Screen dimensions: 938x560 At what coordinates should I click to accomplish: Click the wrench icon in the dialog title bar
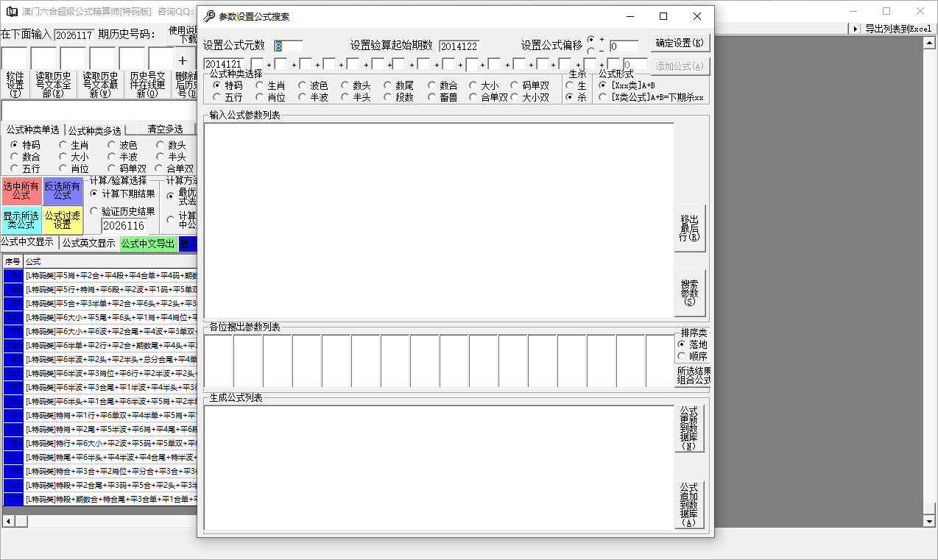pos(209,16)
